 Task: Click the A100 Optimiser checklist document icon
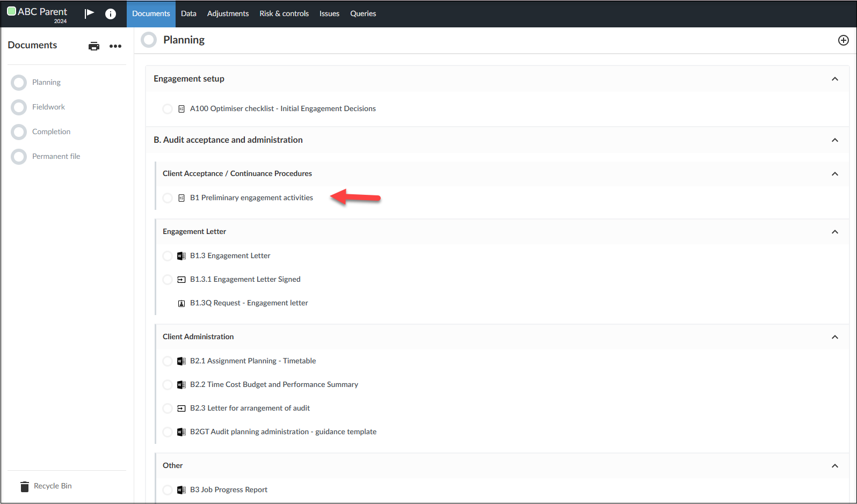tap(181, 109)
